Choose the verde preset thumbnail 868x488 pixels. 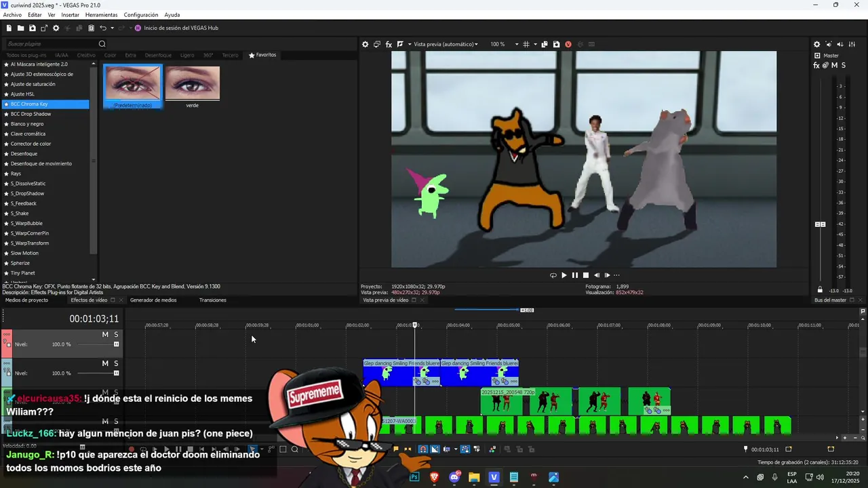tap(193, 86)
